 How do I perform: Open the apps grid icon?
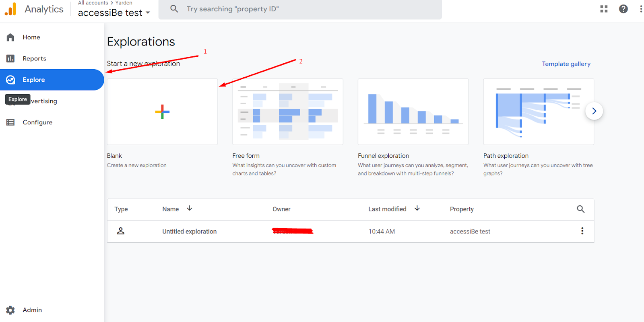pos(604,9)
